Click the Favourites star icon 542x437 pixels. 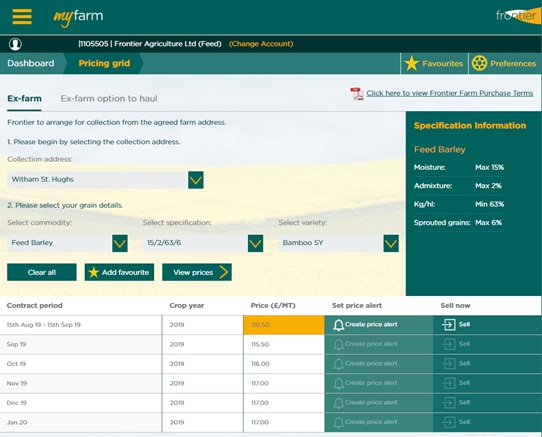click(411, 64)
